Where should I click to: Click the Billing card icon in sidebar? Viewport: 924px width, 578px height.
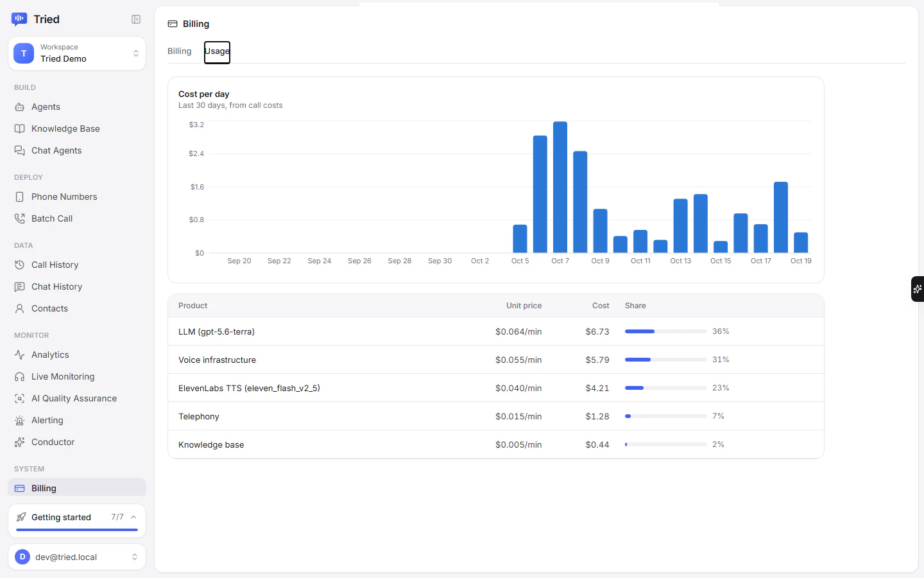click(20, 488)
